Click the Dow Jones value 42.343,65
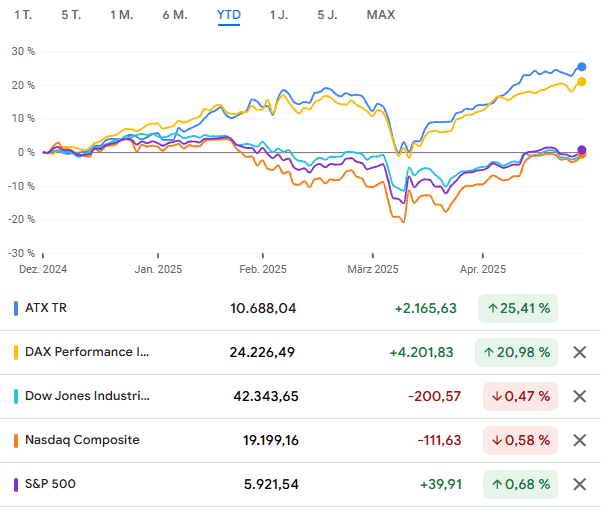Image resolution: width=606 pixels, height=512 pixels. click(266, 396)
